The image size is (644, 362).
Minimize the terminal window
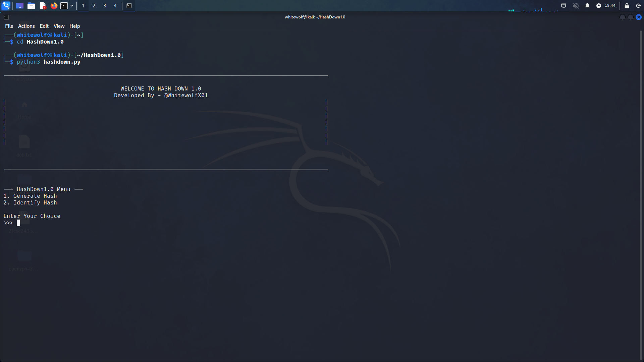(623, 17)
